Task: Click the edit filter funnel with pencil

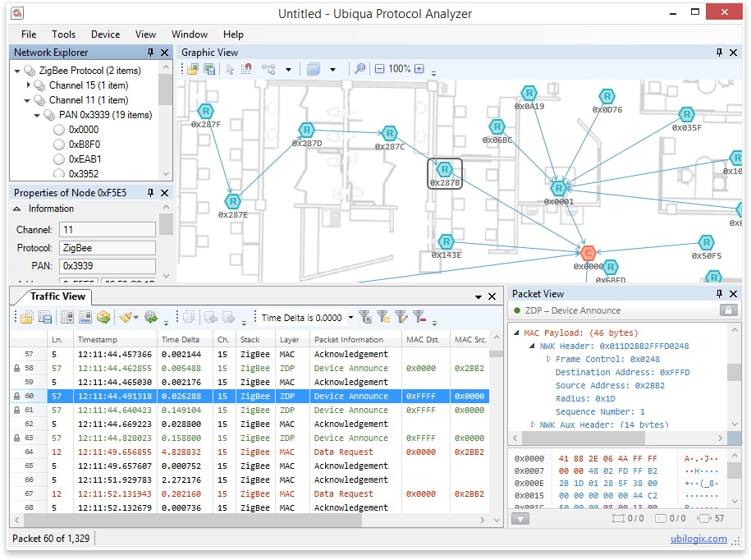Action: coord(401,317)
